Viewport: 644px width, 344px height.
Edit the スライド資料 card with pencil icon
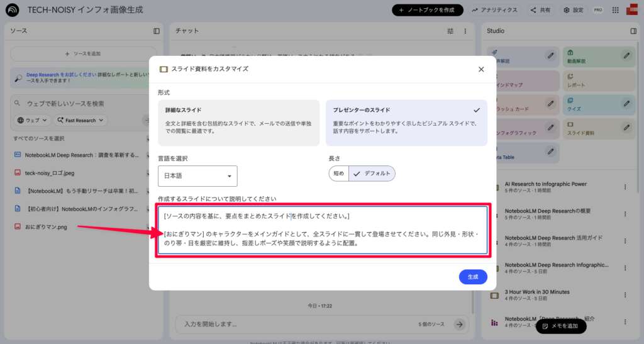point(626,128)
